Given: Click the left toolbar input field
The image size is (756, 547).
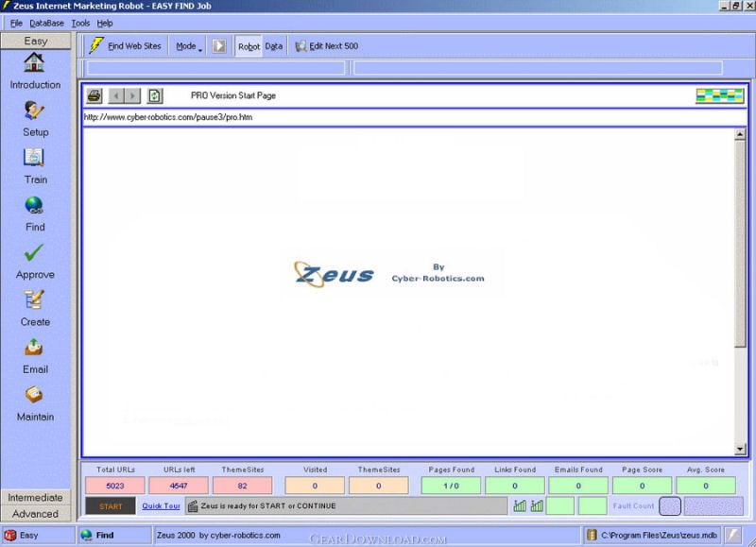Looking at the screenshot, I should point(216,68).
